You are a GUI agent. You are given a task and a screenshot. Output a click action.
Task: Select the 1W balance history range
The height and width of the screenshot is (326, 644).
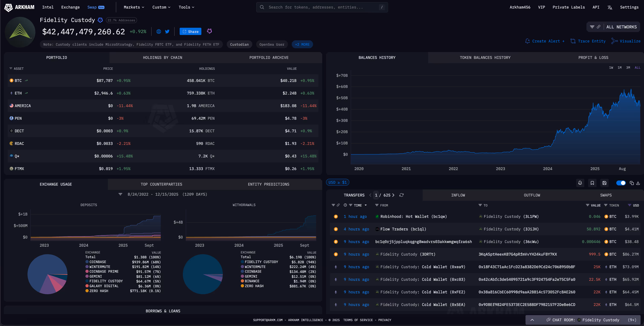click(611, 68)
